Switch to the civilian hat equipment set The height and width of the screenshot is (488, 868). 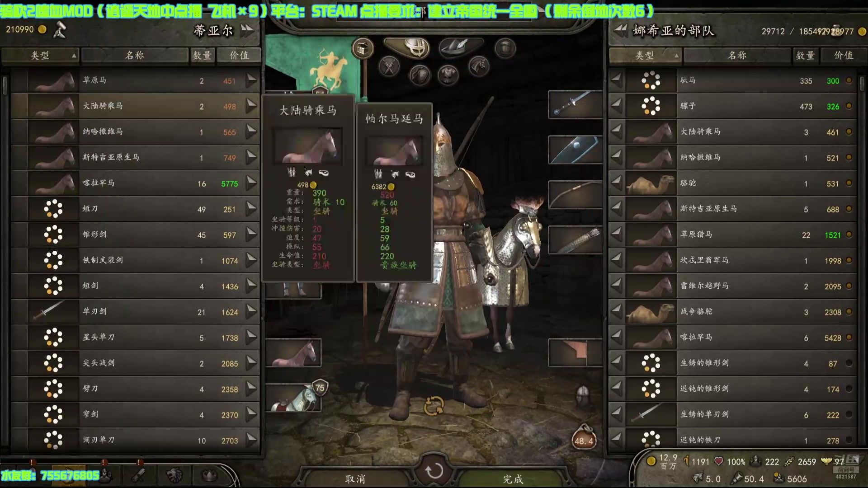pyautogui.click(x=460, y=47)
